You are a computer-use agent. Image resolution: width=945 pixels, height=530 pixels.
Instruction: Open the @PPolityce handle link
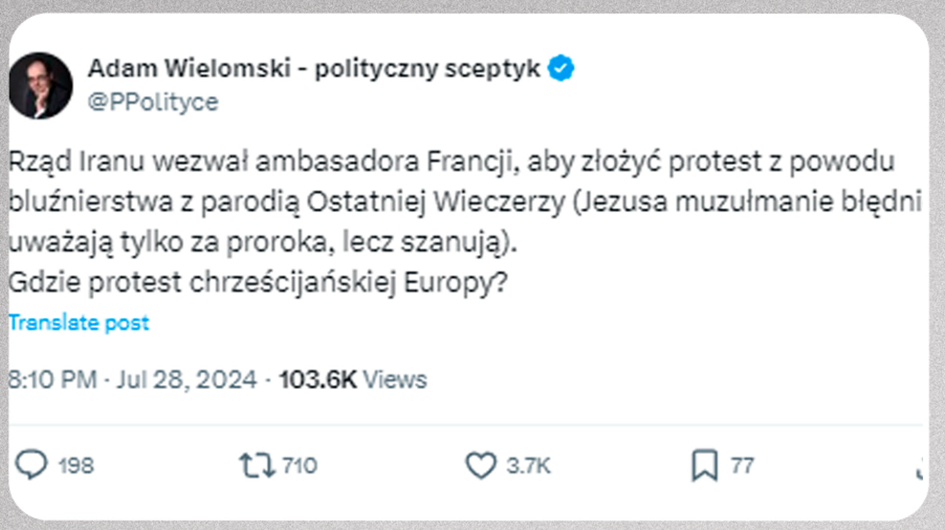coord(152,102)
